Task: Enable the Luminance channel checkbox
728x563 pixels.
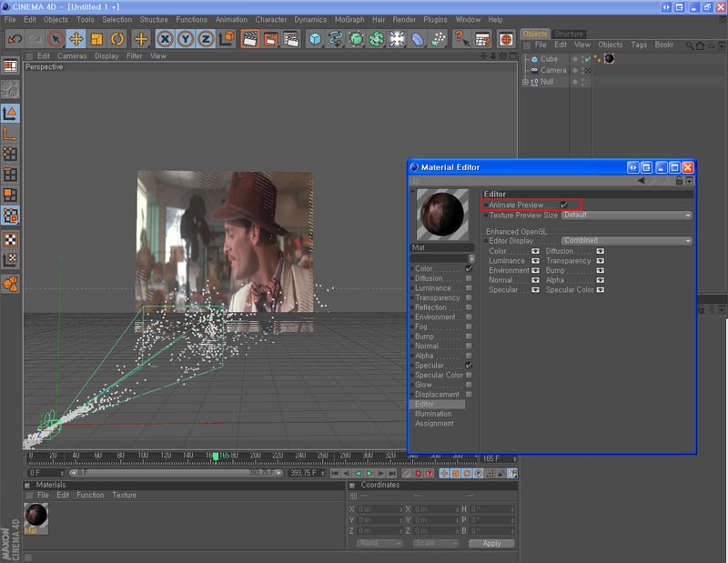Action: [469, 287]
